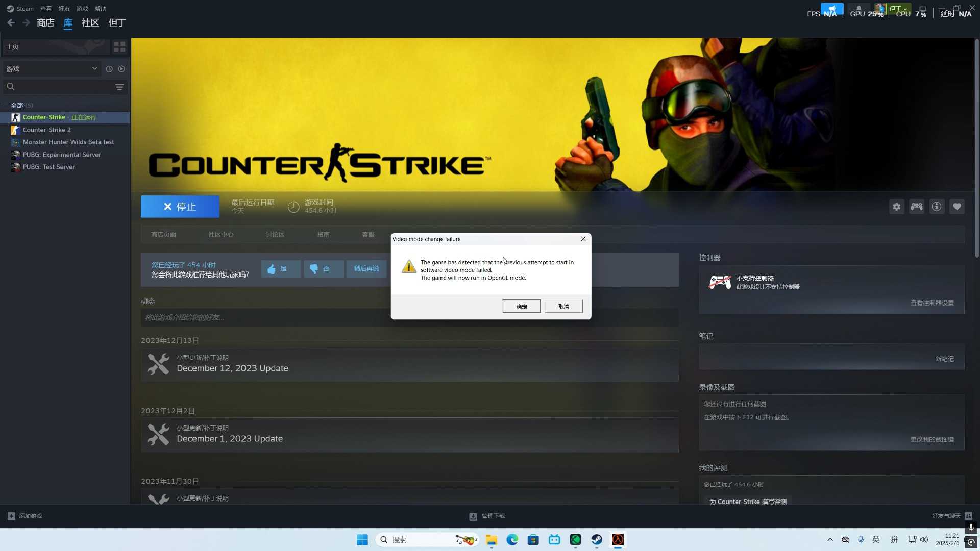Switch library to grid view icon

pos(120,47)
